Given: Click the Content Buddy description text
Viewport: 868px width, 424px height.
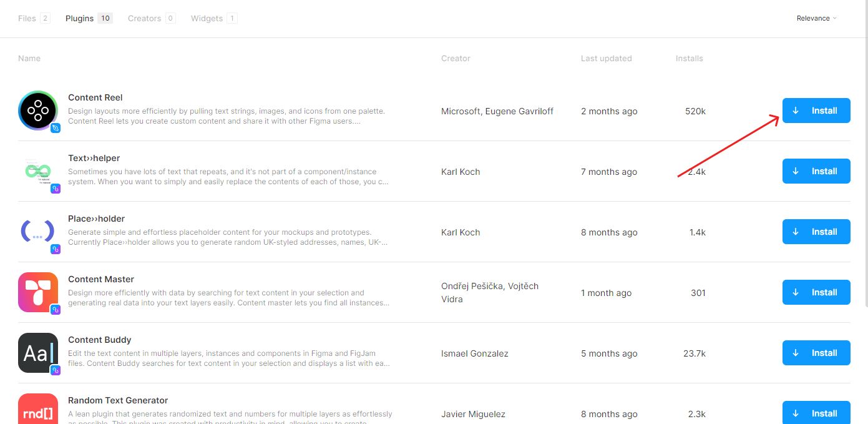Looking at the screenshot, I should coord(229,358).
